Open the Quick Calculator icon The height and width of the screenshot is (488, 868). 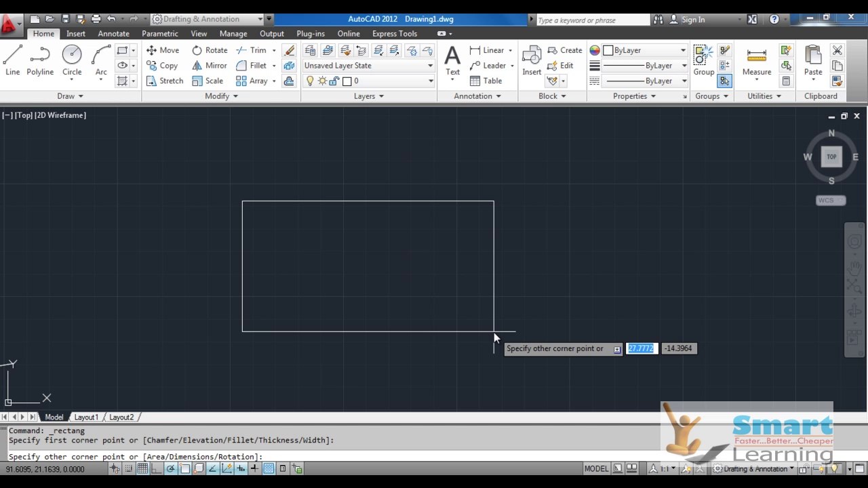pyautogui.click(x=786, y=81)
